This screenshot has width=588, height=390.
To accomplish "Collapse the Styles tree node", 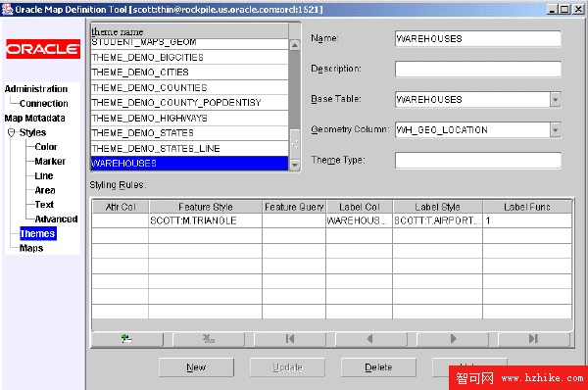I will tap(11, 132).
